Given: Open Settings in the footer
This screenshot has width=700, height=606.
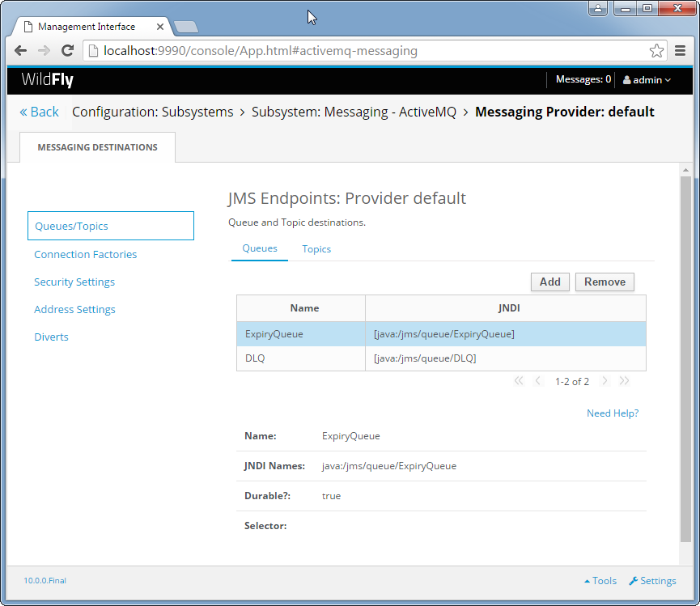Looking at the screenshot, I should pyautogui.click(x=653, y=581).
